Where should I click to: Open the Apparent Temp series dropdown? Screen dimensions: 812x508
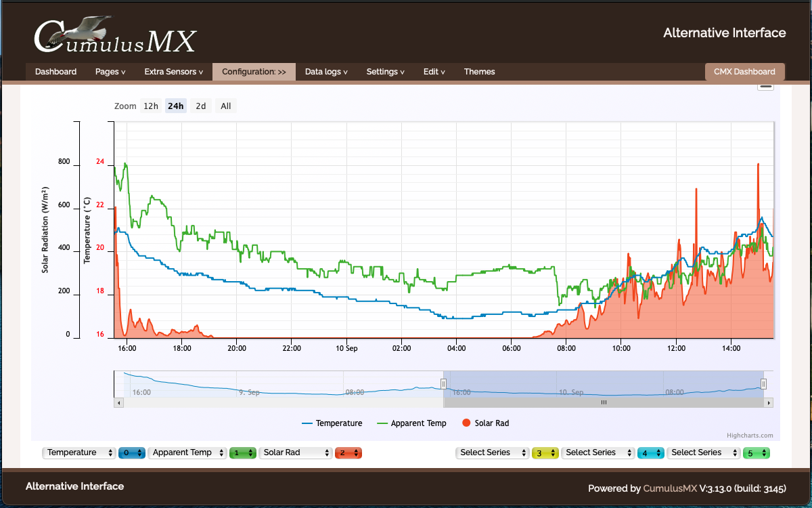point(188,452)
